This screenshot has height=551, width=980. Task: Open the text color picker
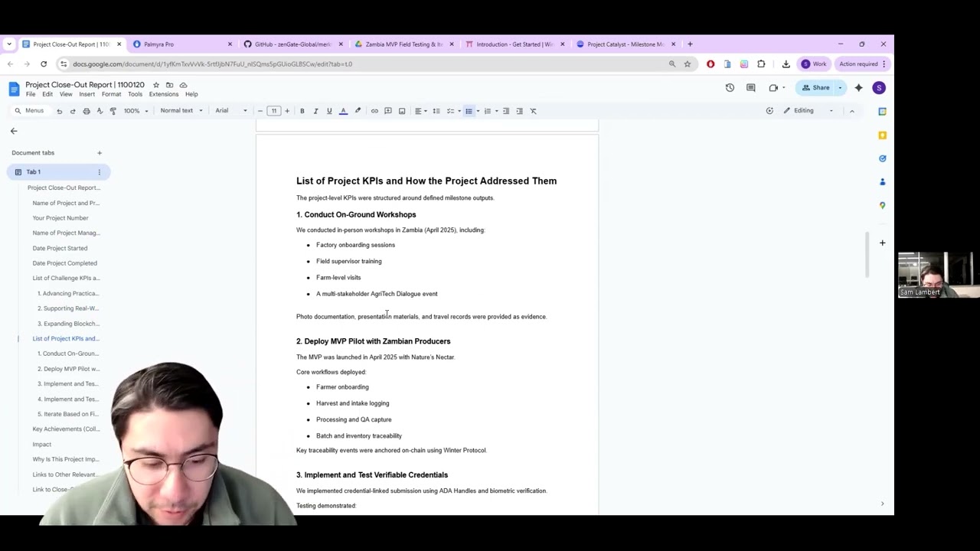(343, 111)
